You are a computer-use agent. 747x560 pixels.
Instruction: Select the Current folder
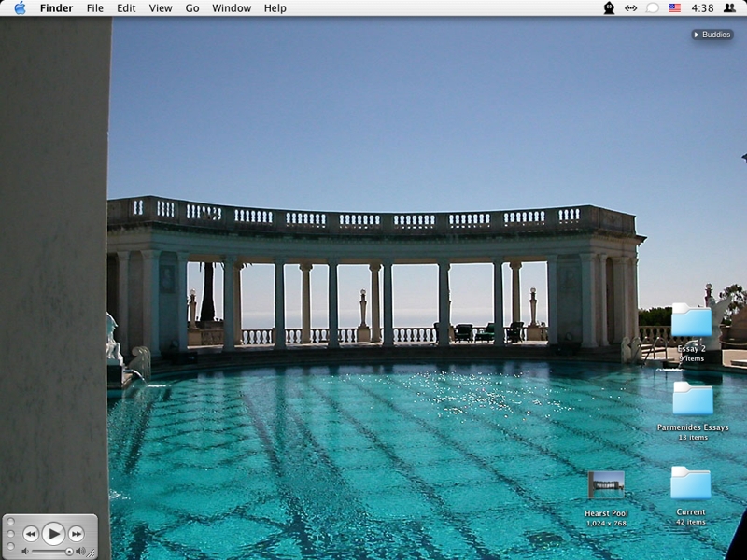(x=691, y=483)
